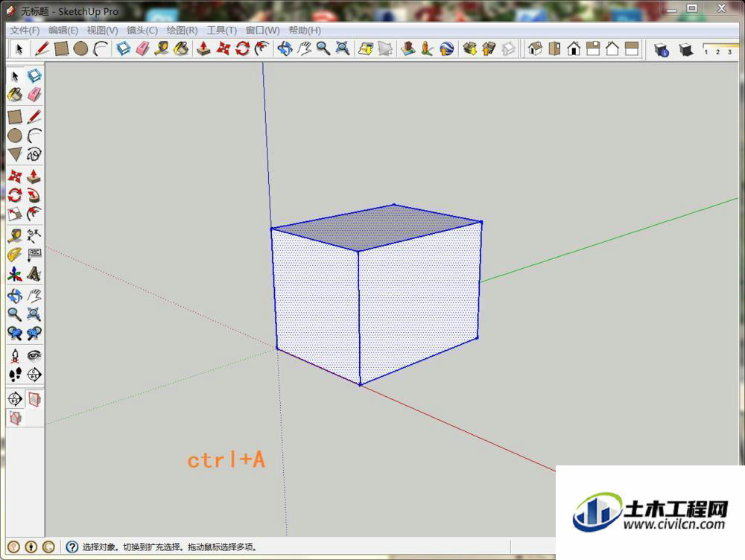Open the 窗口(W) menu
The height and width of the screenshot is (560, 745).
coord(263,31)
